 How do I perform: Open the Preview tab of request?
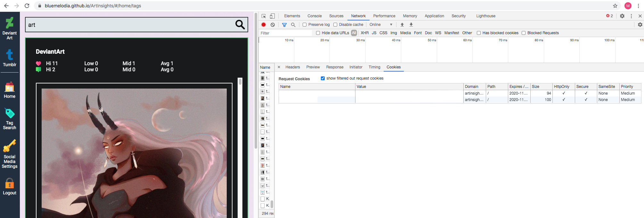[x=313, y=67]
